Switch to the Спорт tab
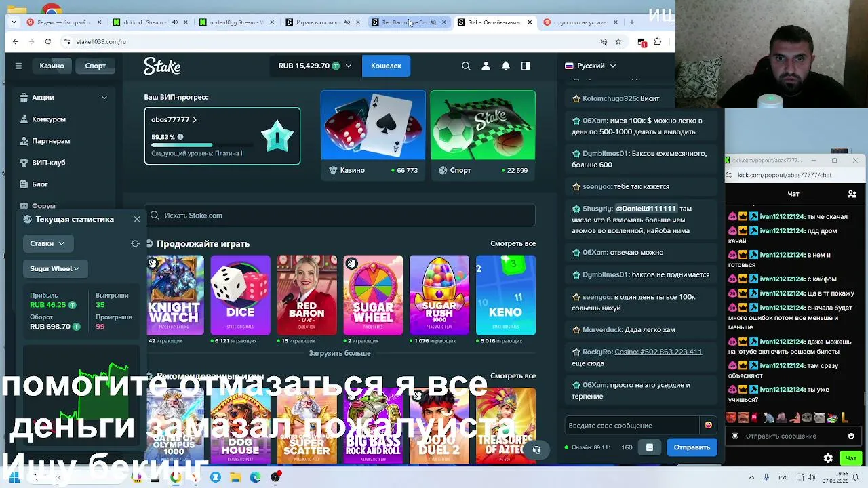 point(95,66)
